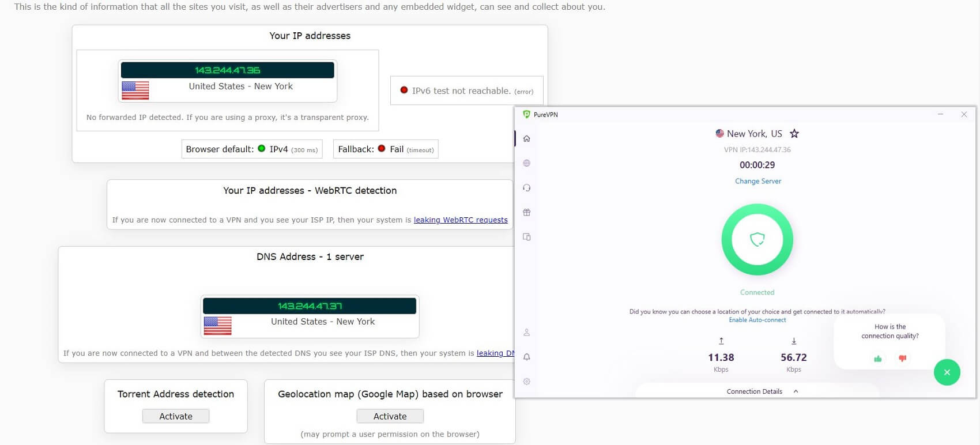Favorite New York server with the star icon

pyautogui.click(x=794, y=134)
